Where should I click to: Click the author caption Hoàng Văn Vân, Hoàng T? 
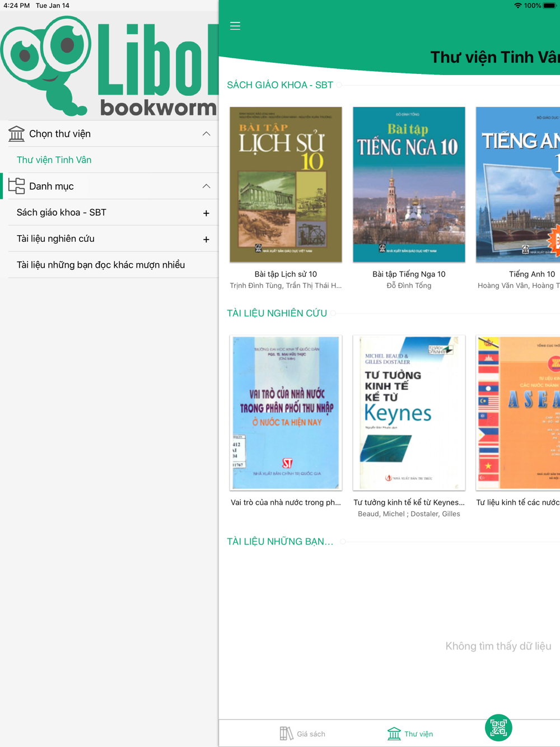click(519, 286)
